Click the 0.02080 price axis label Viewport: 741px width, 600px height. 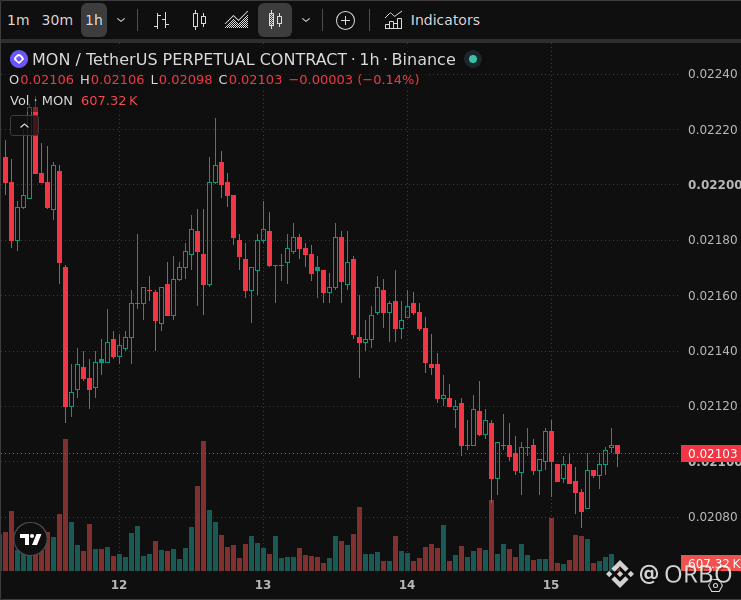point(713,517)
